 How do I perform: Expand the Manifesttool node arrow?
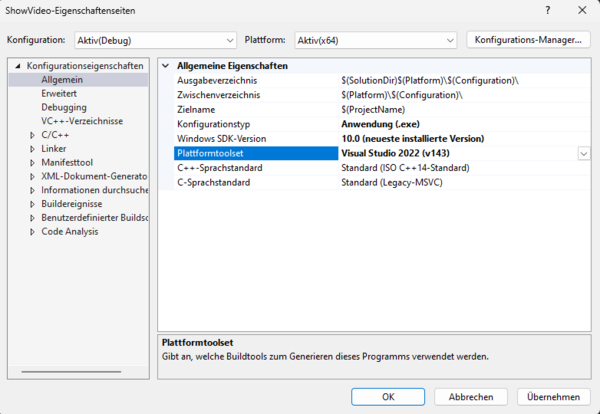tap(32, 162)
